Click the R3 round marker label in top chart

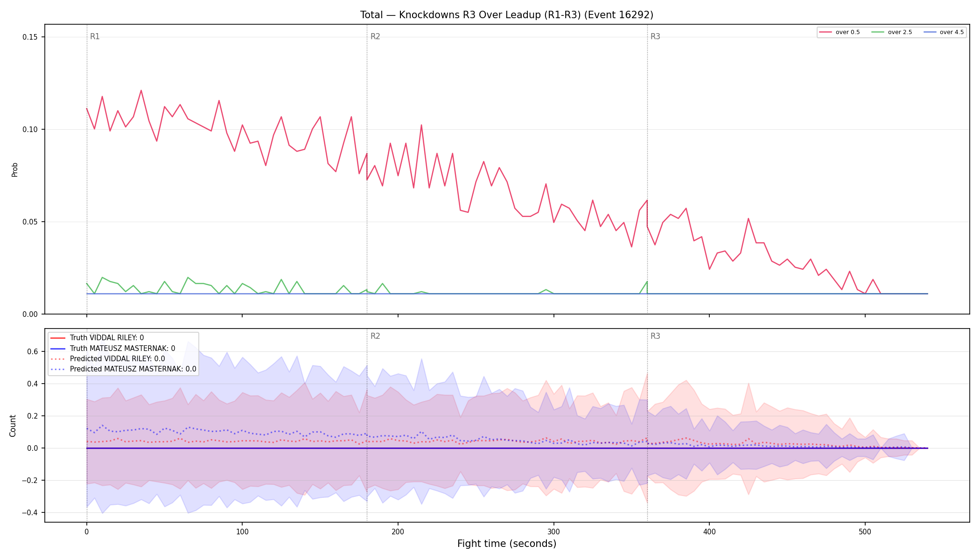(x=655, y=36)
